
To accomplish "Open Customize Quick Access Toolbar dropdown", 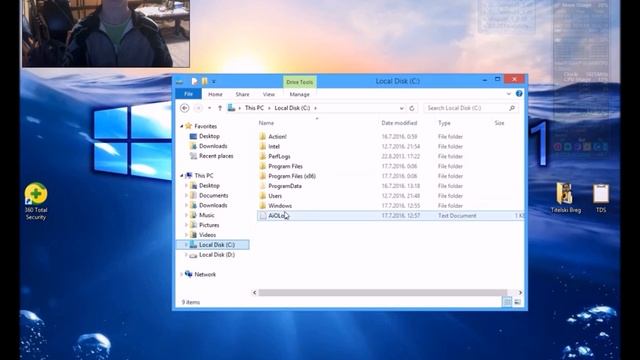I will pyautogui.click(x=213, y=82).
